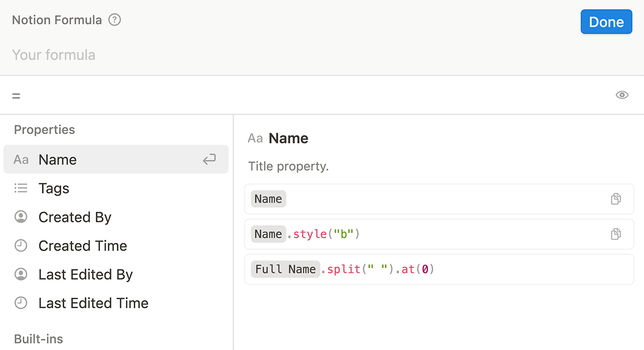Focus the Your formula input field
Screen dimensions: 644x350
coord(322,55)
